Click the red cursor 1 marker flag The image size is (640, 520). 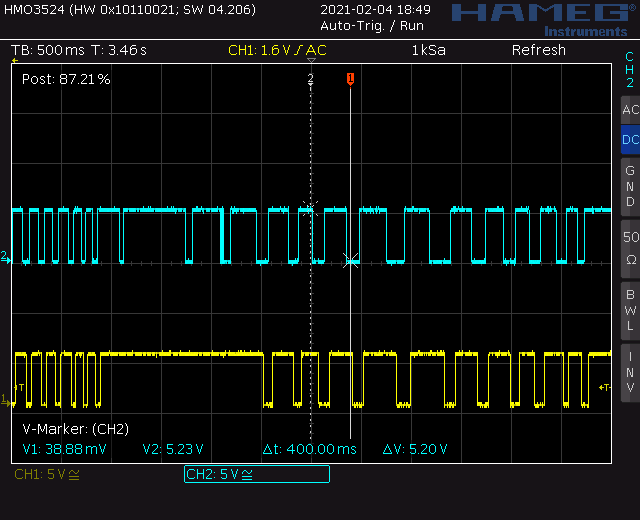coord(350,78)
